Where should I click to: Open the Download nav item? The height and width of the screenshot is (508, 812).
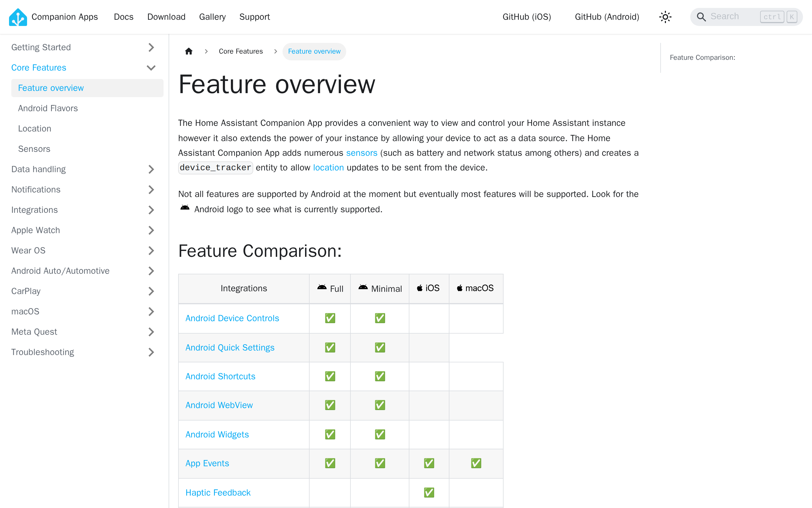coord(166,17)
